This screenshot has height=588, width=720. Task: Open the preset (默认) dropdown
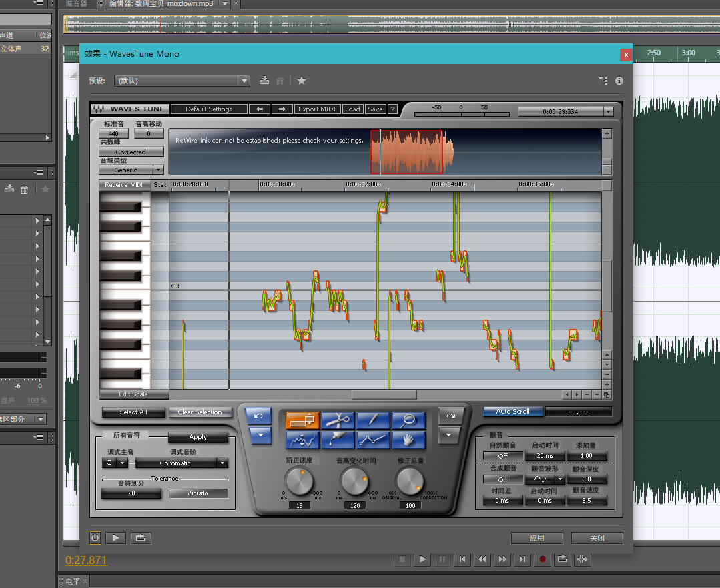click(182, 81)
